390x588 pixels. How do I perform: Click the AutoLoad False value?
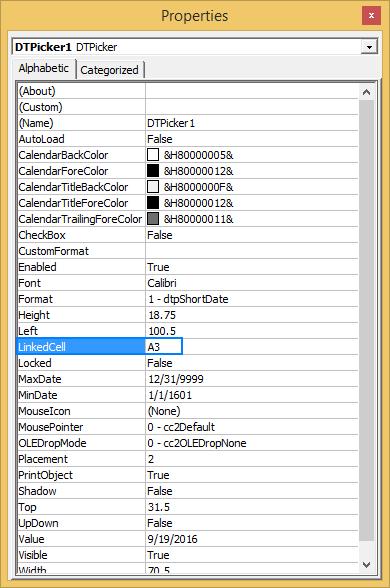point(160,139)
